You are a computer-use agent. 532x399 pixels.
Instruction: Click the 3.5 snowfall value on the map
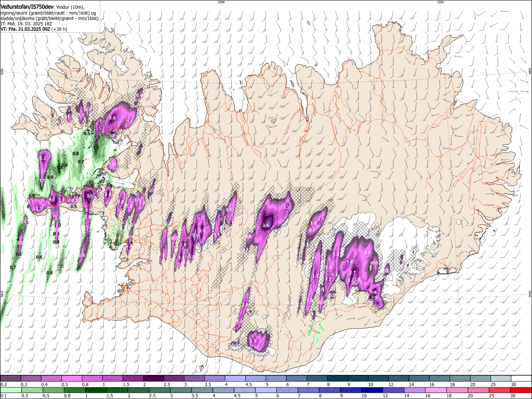[x=202, y=231]
